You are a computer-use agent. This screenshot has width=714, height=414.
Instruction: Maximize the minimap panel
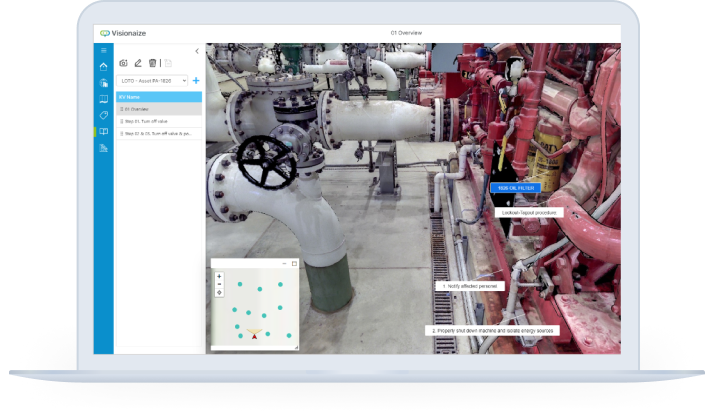[294, 263]
